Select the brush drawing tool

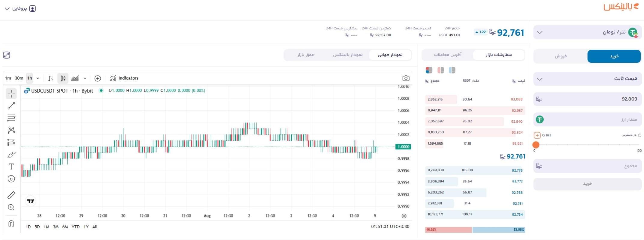point(11,154)
